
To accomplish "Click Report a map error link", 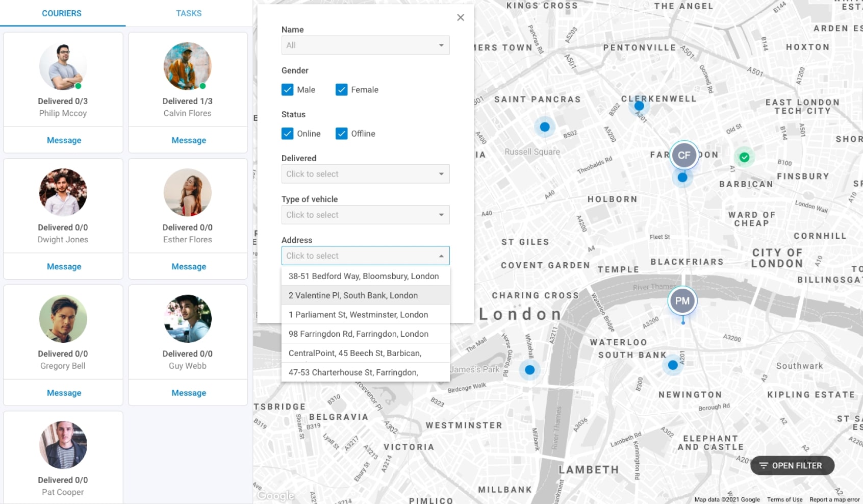I will tap(834, 499).
